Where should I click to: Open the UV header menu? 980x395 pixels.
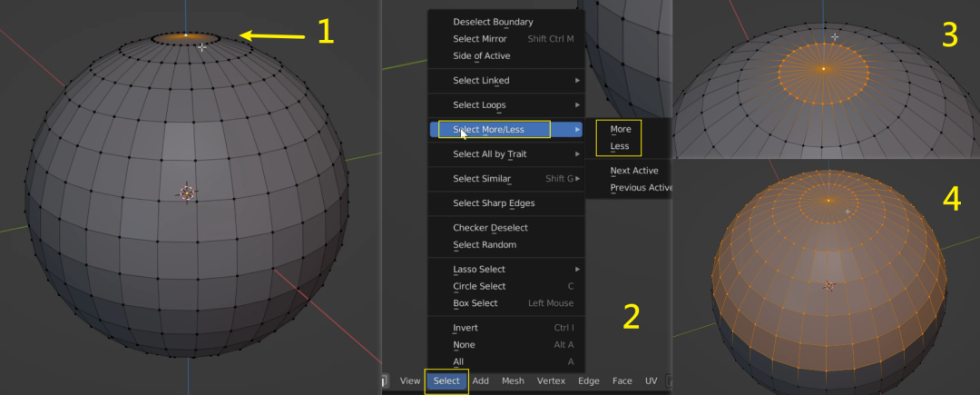652,380
